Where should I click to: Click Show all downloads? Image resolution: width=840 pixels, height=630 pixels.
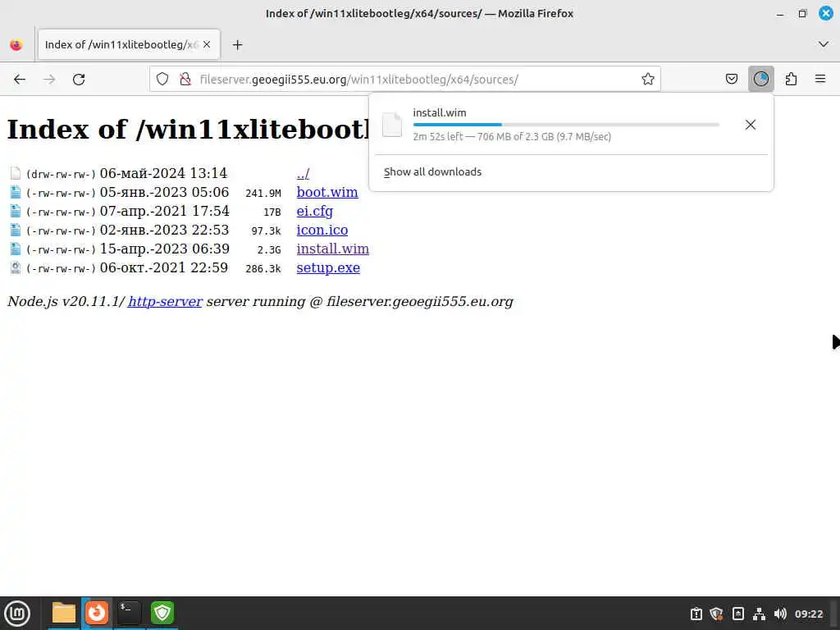click(432, 172)
